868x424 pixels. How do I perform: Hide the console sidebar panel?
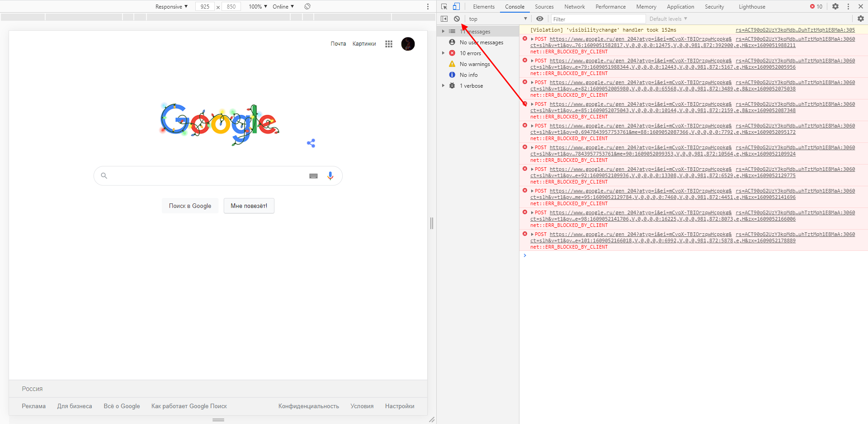click(x=444, y=19)
